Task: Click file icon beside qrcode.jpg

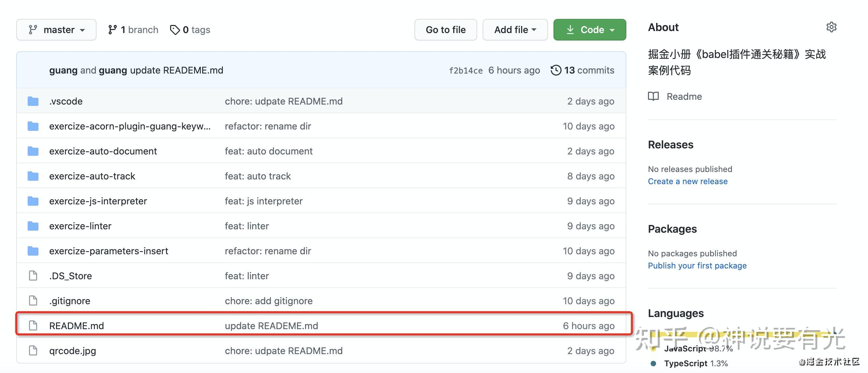Action: 33,351
